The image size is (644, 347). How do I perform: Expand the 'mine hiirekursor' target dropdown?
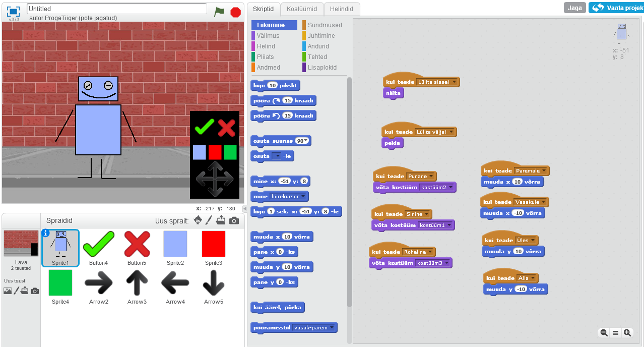click(x=304, y=197)
